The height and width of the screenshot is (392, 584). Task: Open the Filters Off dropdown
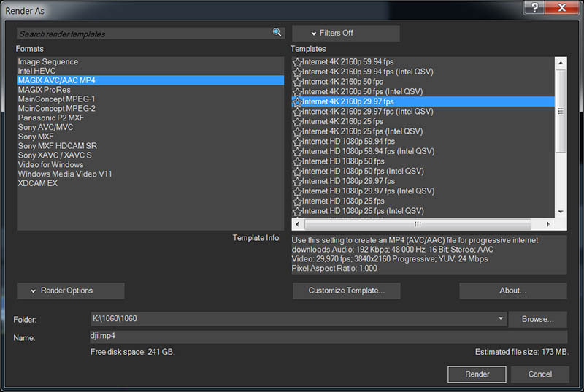[345, 33]
